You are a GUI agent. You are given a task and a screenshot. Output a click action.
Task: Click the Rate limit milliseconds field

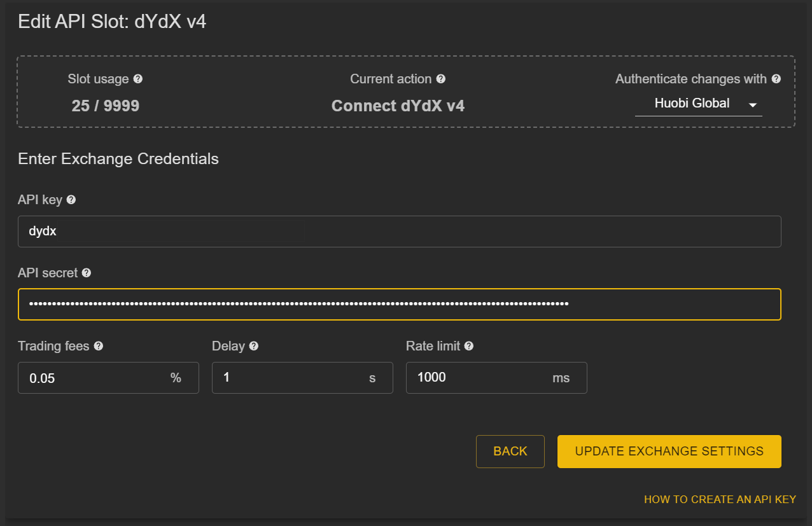(x=496, y=378)
